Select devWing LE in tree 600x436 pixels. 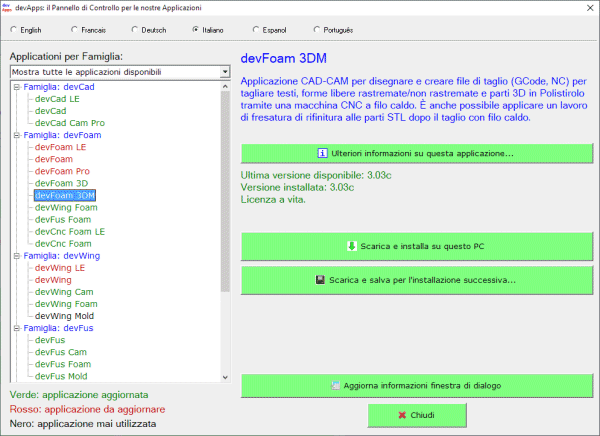point(60,268)
